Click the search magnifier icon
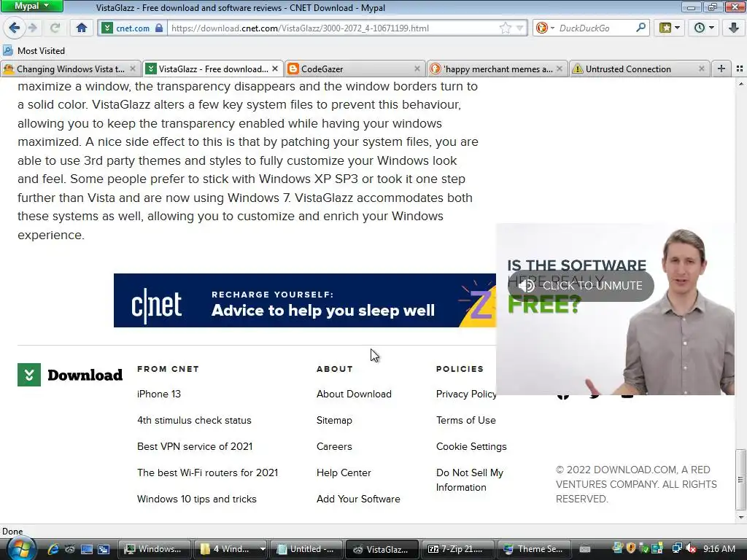 [640, 28]
